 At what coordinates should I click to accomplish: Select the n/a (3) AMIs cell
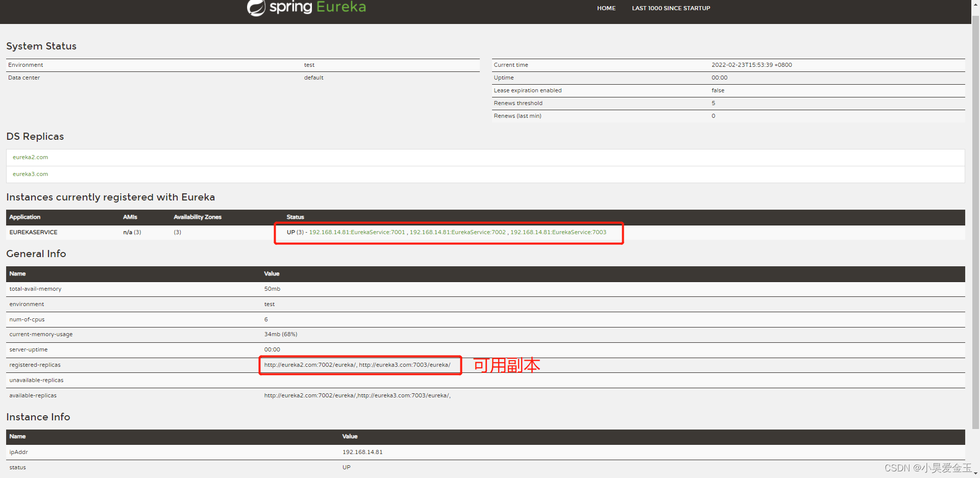point(132,232)
